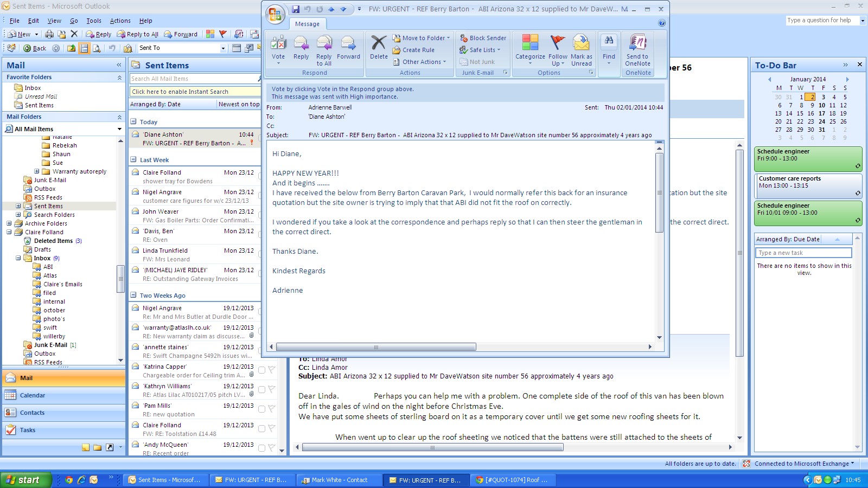Collapse the Today group in Sent Items
This screenshot has width=868, height=488.
pyautogui.click(x=133, y=121)
